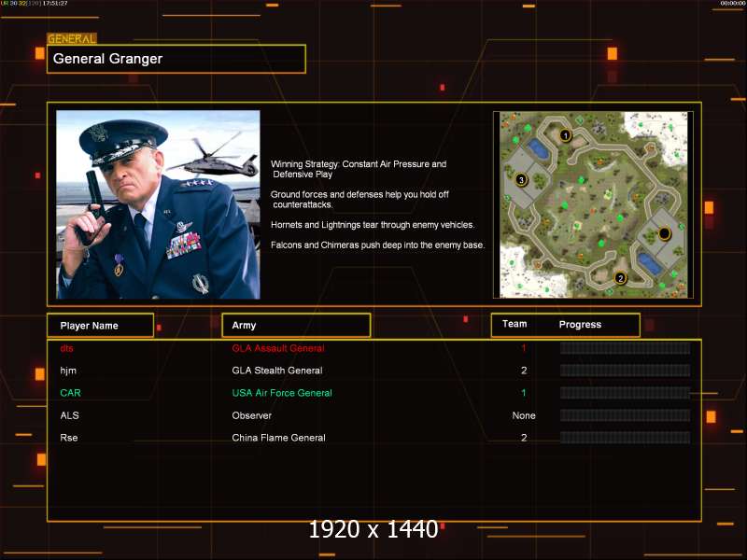
Task: Click the clock readout 17:51:27
Action: (55, 4)
